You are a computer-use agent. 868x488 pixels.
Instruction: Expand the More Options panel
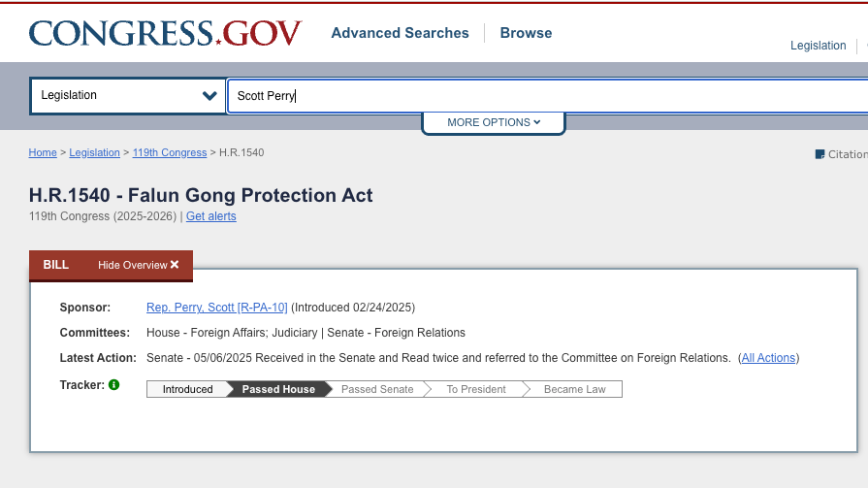493,123
